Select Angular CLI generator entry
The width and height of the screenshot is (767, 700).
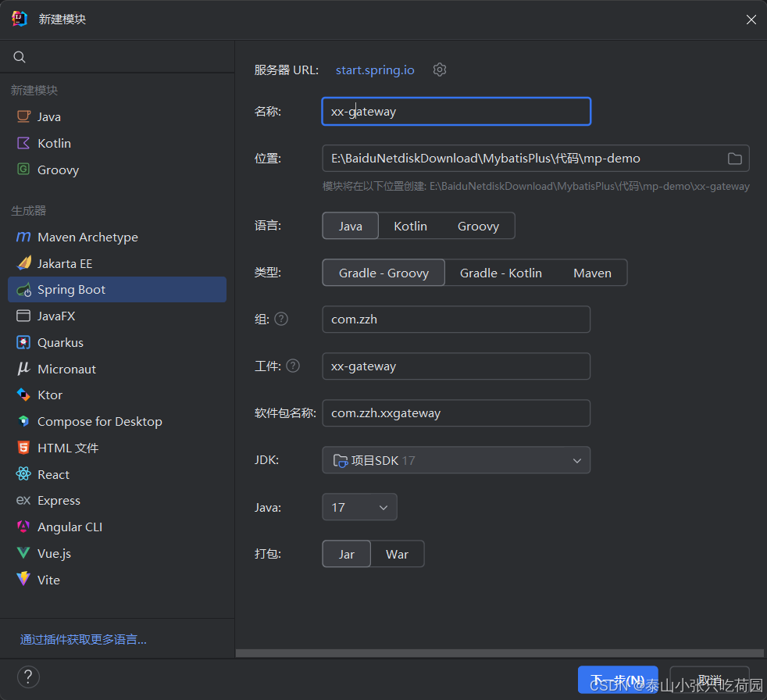(117, 527)
